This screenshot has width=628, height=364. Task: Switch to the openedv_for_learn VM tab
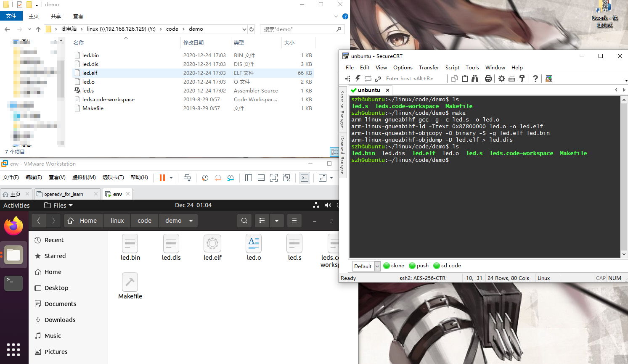[64, 194]
